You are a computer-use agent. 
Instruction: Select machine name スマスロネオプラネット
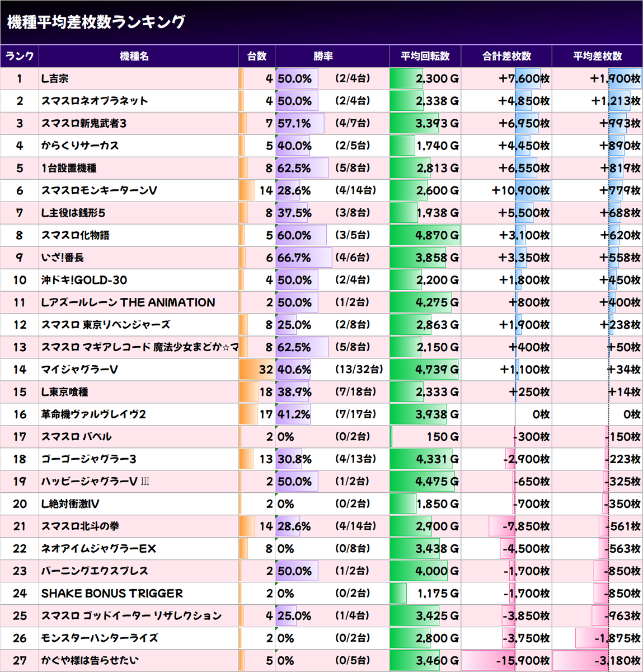click(95, 101)
